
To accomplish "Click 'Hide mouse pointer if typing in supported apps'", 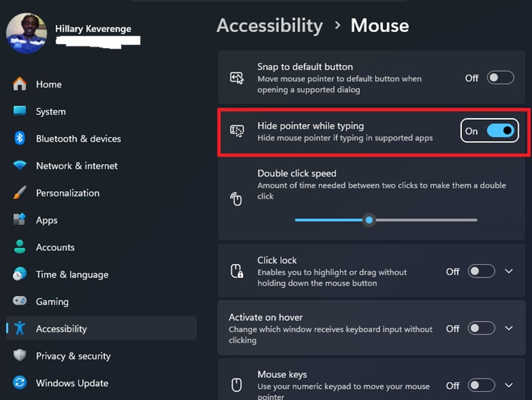I will [x=345, y=138].
